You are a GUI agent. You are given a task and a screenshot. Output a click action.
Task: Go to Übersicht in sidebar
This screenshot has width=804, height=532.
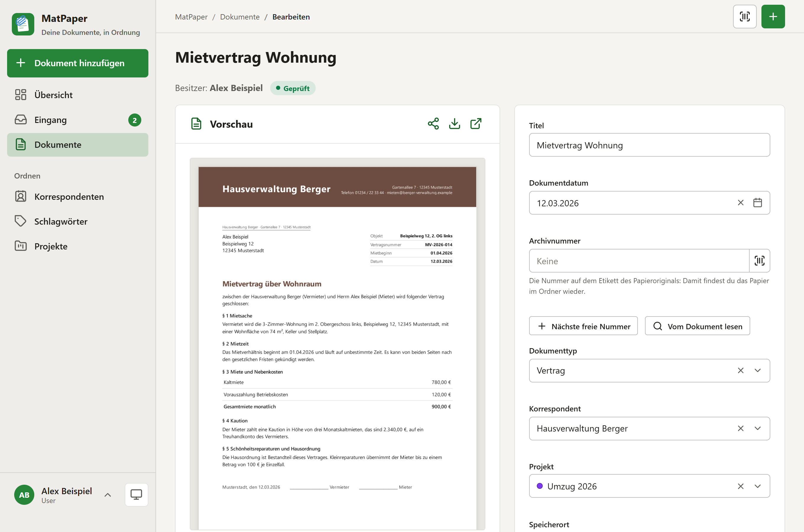[x=78, y=95]
